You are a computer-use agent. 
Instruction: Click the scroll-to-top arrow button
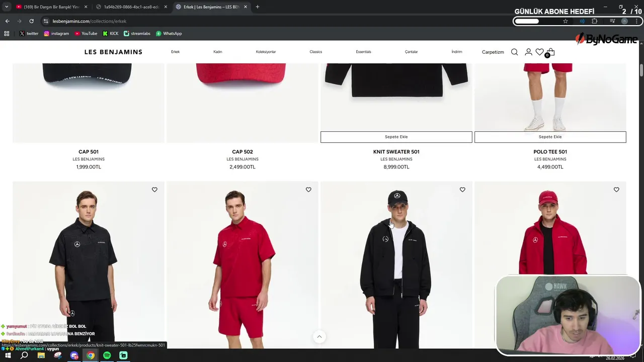(x=319, y=336)
